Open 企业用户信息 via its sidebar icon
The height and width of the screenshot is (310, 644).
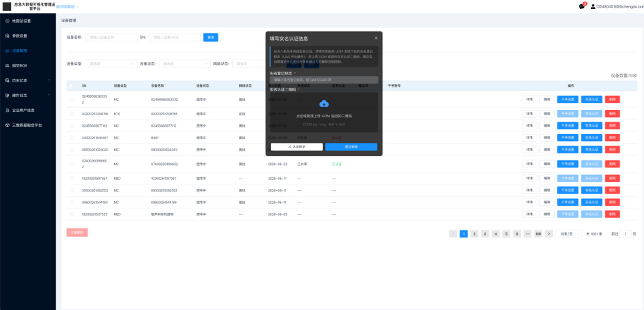point(7,110)
